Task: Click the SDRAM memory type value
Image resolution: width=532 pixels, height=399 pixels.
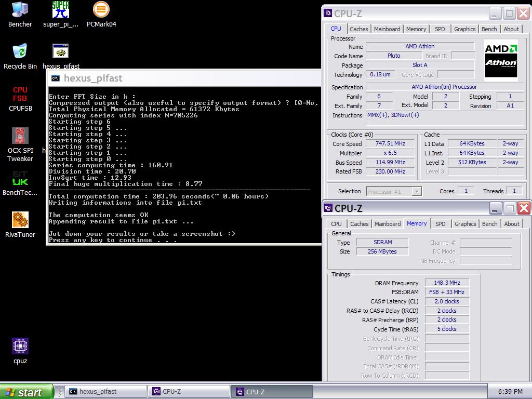Action: coord(382,242)
